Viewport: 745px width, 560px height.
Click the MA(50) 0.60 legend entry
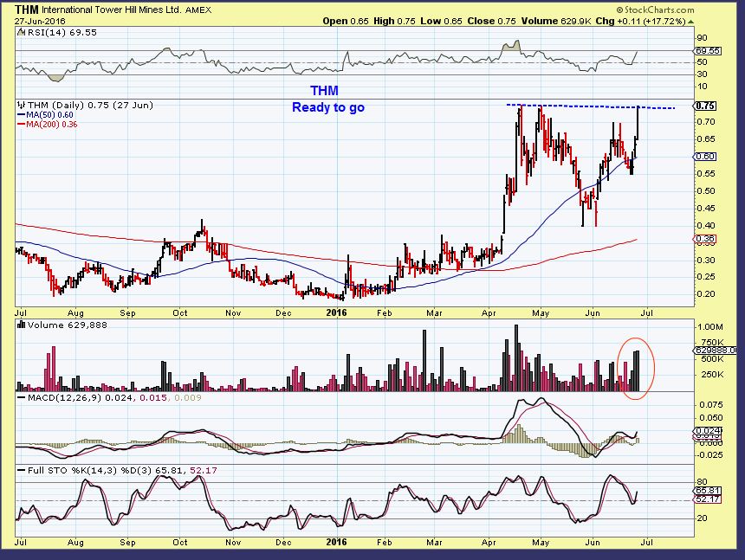tap(45, 115)
